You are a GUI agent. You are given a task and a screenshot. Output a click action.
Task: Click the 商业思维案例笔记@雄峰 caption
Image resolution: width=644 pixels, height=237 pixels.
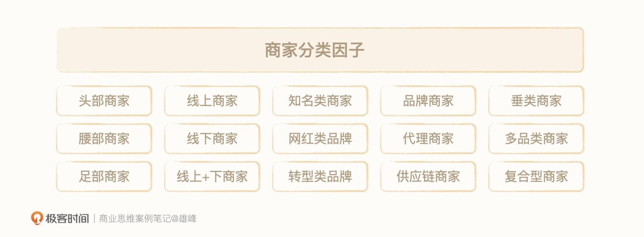[148, 219]
